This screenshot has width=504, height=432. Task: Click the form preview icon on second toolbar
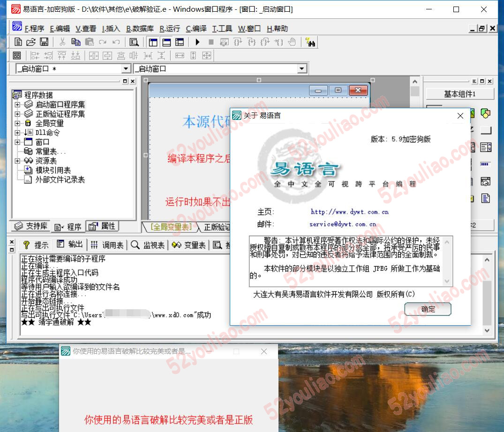[x=17, y=56]
